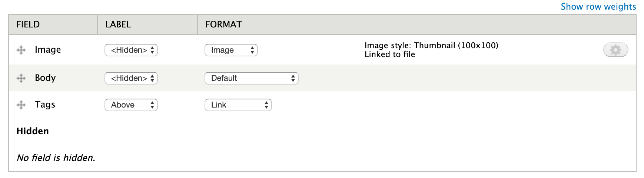Click the drag handle for Body row
Image resolution: width=644 pixels, height=178 pixels.
coord(21,78)
